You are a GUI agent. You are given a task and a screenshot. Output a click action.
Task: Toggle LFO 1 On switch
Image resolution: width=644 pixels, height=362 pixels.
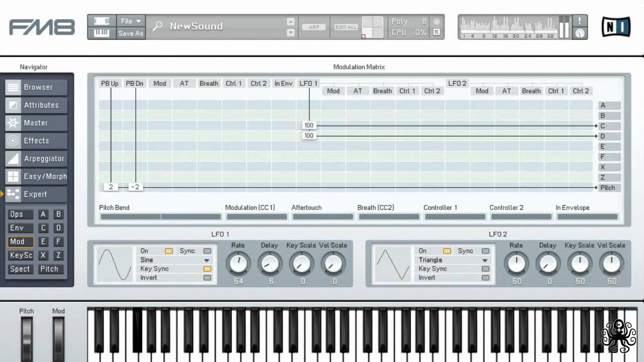pyautogui.click(x=169, y=251)
